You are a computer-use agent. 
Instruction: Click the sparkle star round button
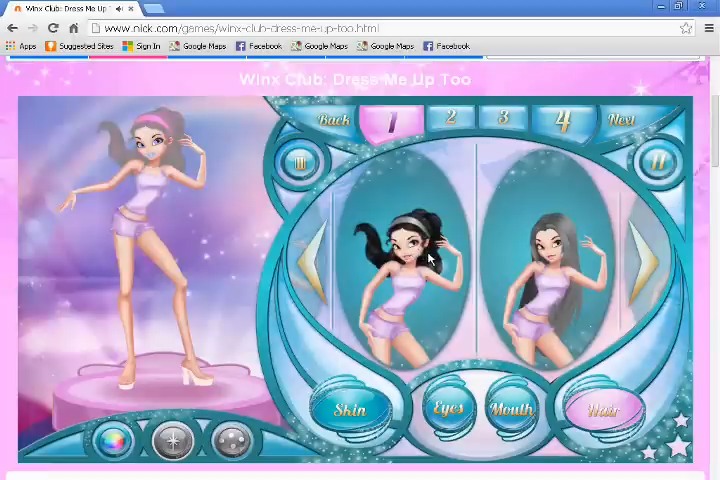click(173, 440)
